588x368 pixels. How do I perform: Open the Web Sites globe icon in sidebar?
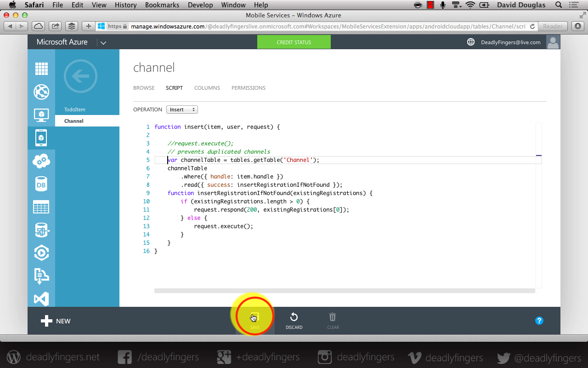[x=41, y=92]
